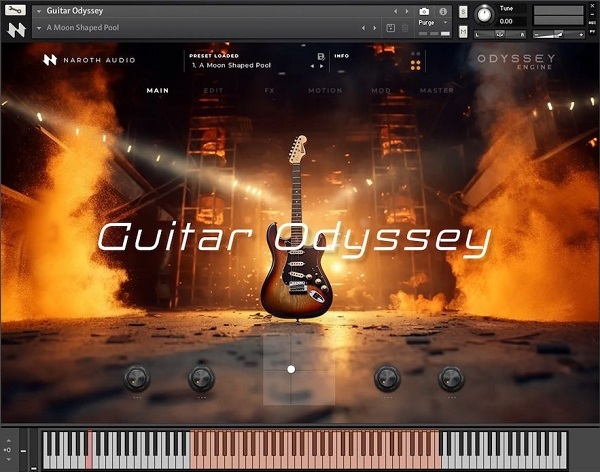Expand the Guitar Odyssey instrument dropdown
Screen dimensions: 600x472
tap(39, 11)
